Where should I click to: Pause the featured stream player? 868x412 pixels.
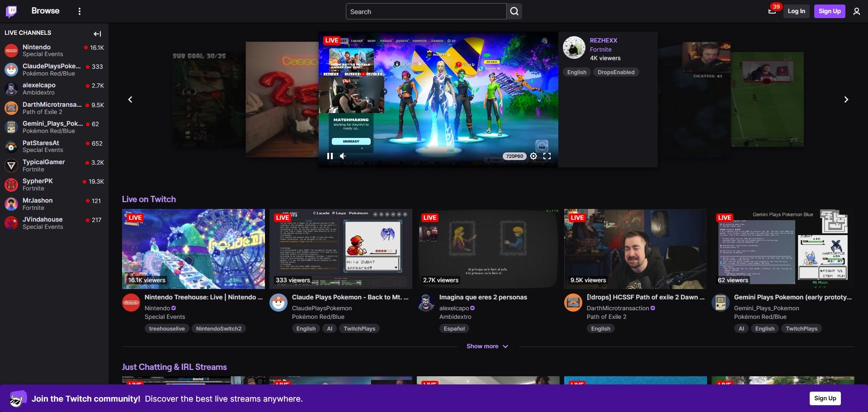330,156
